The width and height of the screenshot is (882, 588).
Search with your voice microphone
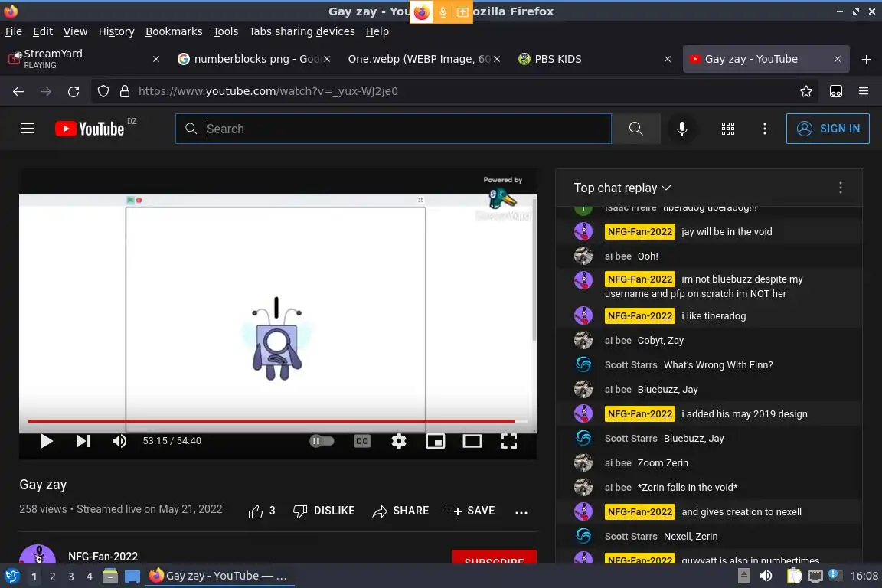[x=681, y=129]
